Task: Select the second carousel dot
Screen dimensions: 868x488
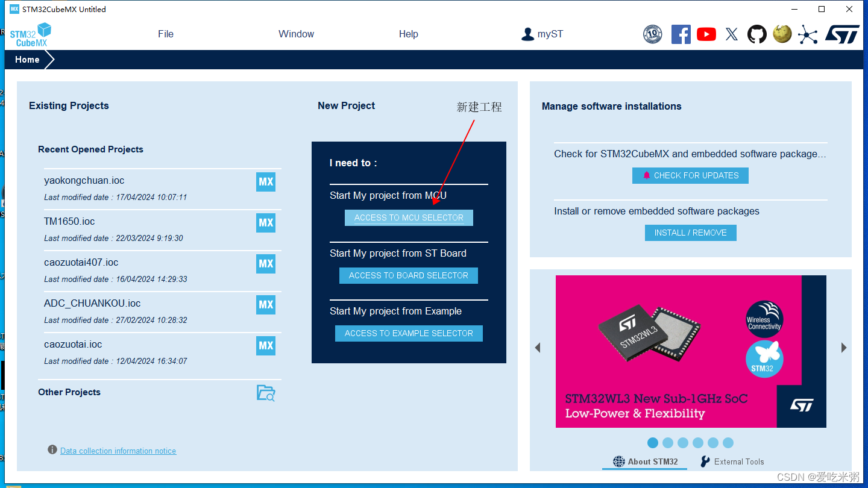Action: (x=668, y=443)
